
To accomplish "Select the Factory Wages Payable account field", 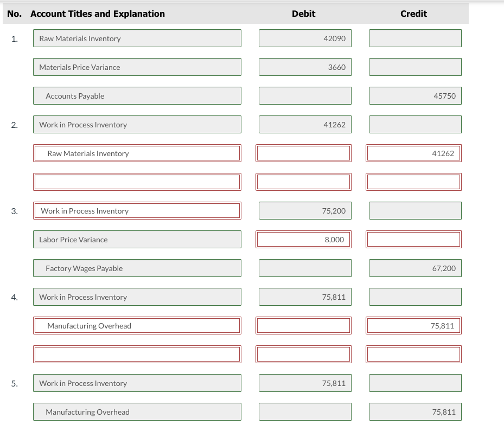I will [x=137, y=268].
